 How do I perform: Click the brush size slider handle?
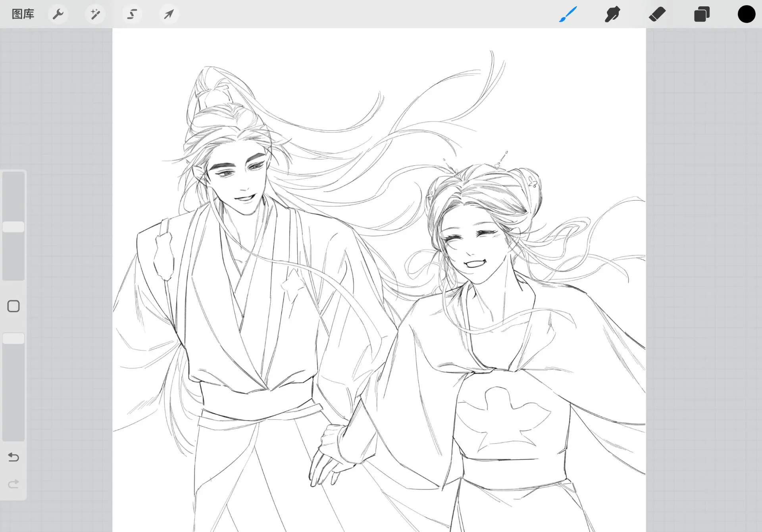pos(13,227)
